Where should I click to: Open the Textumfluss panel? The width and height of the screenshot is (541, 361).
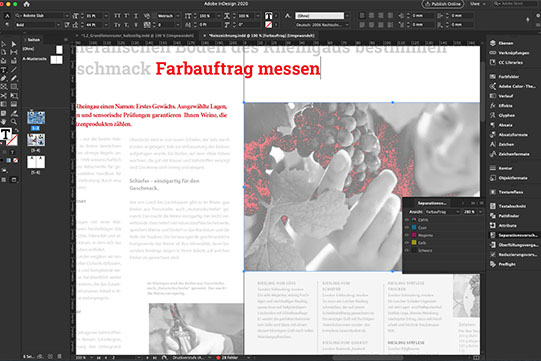(510, 192)
